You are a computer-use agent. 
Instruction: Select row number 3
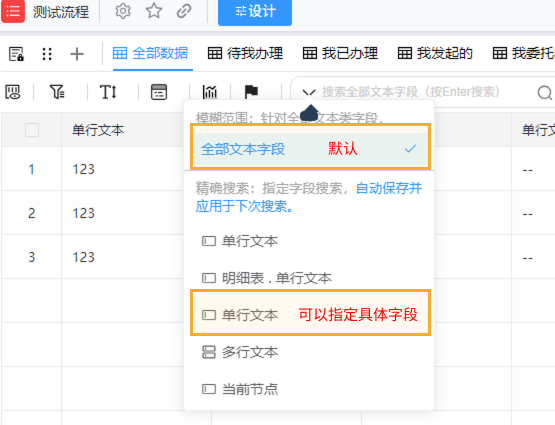[32, 257]
